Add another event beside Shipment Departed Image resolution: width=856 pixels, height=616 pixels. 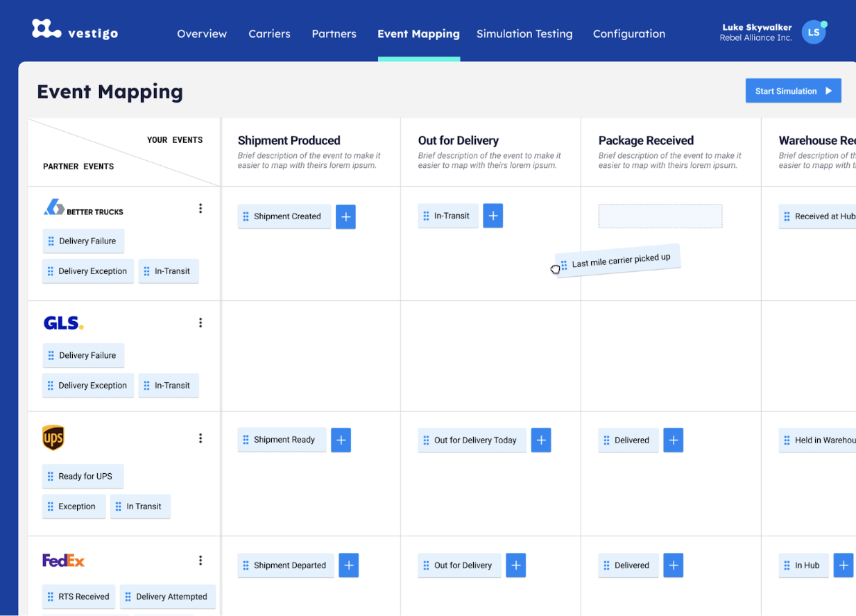(348, 565)
